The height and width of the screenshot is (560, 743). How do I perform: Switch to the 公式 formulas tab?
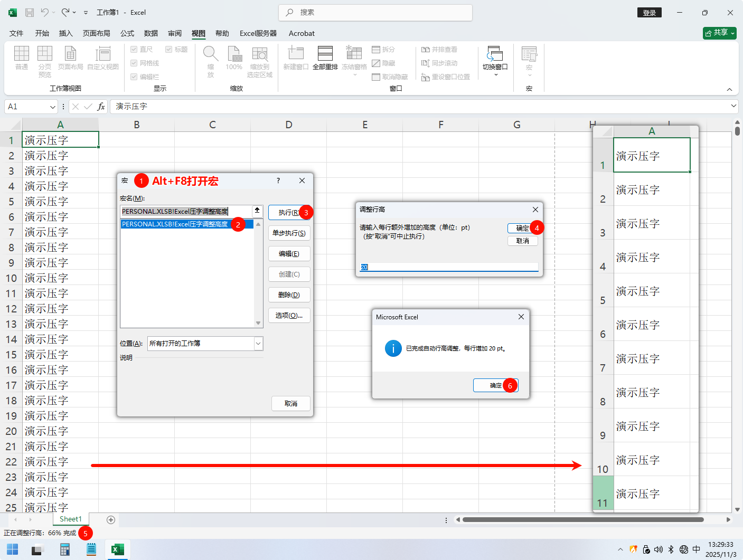127,33
